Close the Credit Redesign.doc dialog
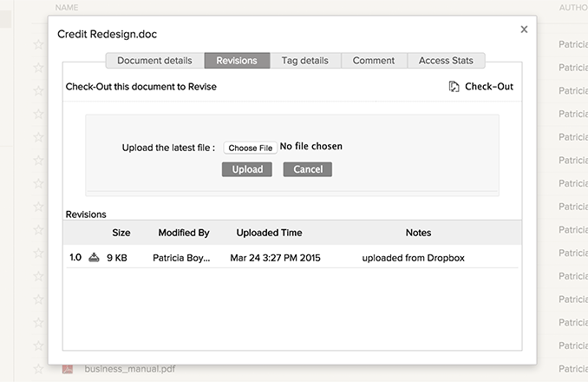The height and width of the screenshot is (382, 588). coord(524,30)
